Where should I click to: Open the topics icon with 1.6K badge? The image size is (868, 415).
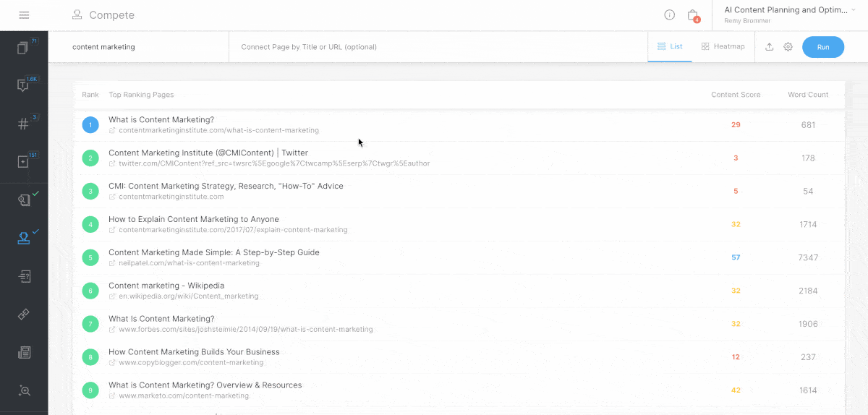pos(23,85)
